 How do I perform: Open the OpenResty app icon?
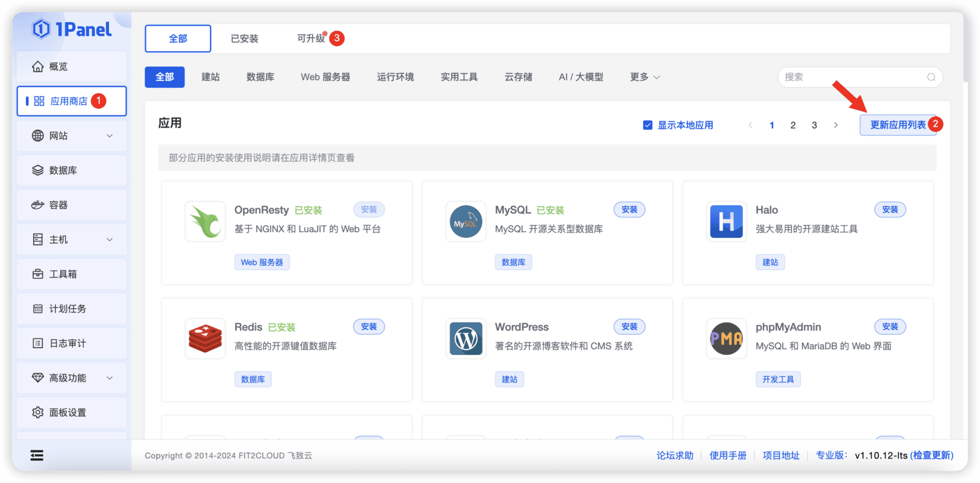[205, 221]
